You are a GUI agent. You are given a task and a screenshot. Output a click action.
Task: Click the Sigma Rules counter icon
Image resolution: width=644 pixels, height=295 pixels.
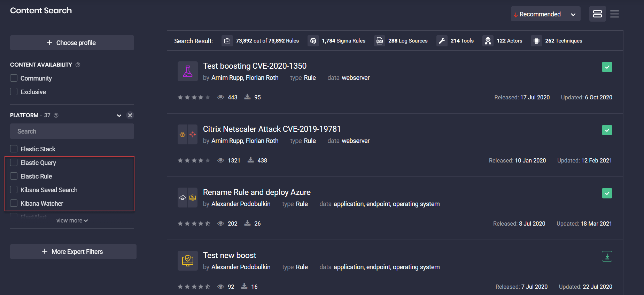pos(313,41)
